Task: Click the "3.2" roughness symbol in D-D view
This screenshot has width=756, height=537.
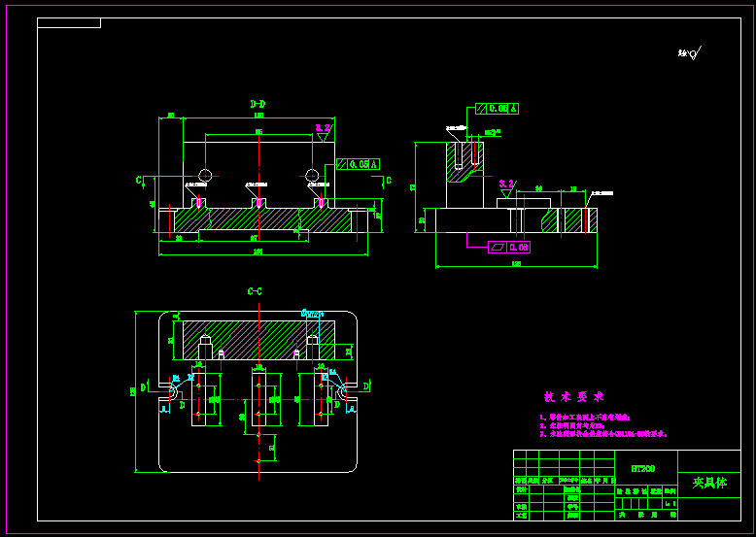Action: point(324,132)
